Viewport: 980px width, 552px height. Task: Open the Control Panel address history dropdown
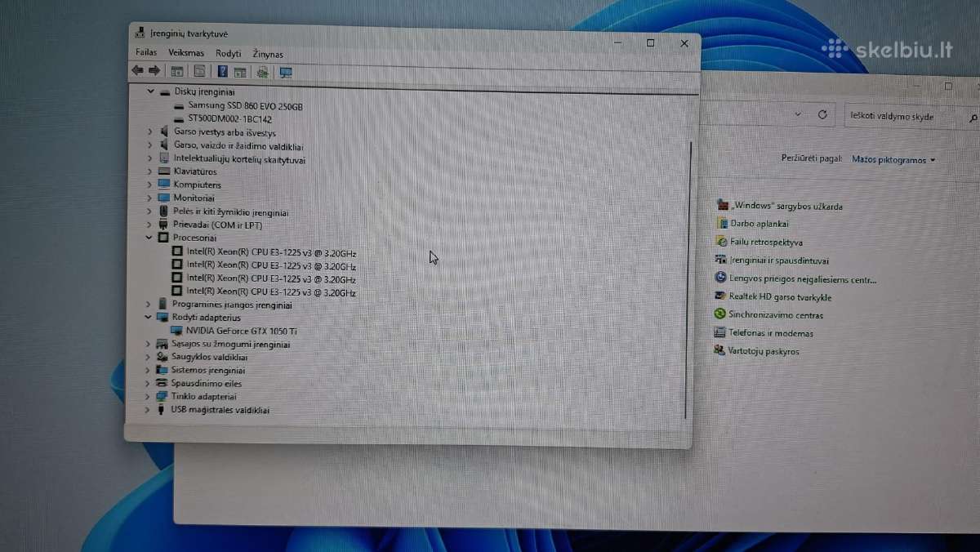tap(799, 114)
